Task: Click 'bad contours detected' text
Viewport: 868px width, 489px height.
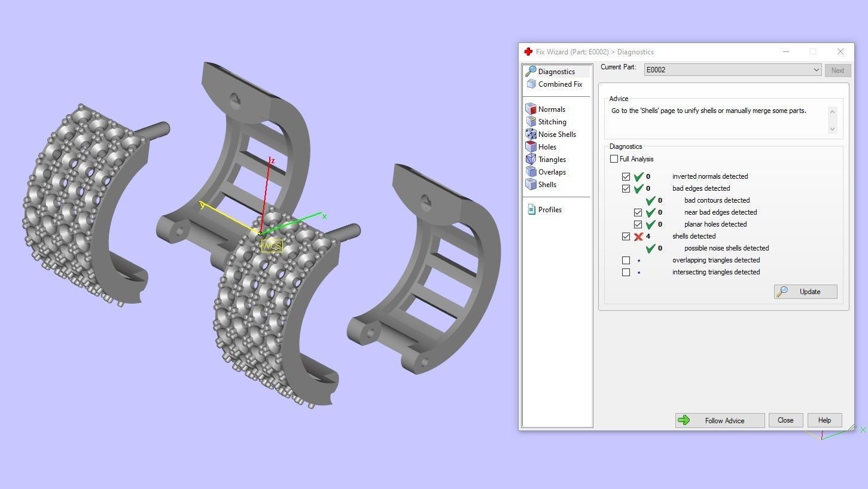Action: [717, 200]
